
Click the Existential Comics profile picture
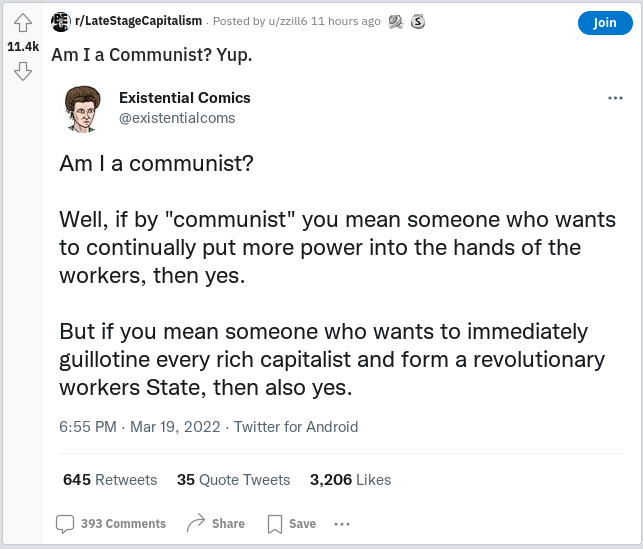pos(84,108)
